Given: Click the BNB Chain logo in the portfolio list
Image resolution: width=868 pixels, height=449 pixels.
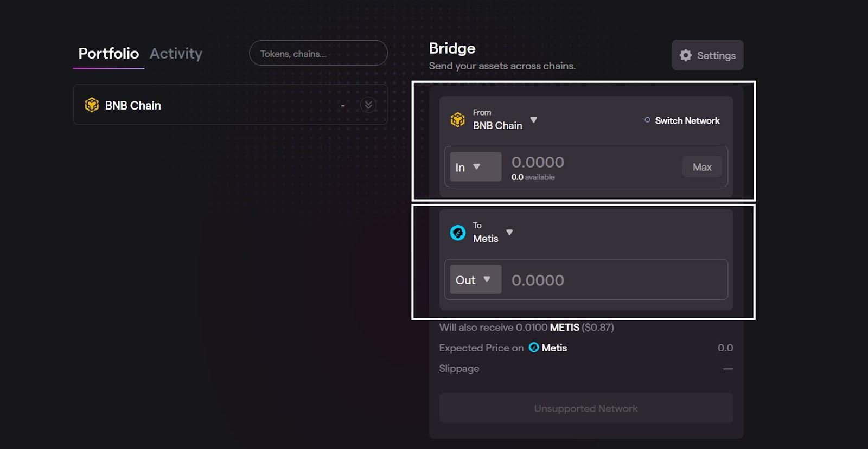Looking at the screenshot, I should (92, 105).
